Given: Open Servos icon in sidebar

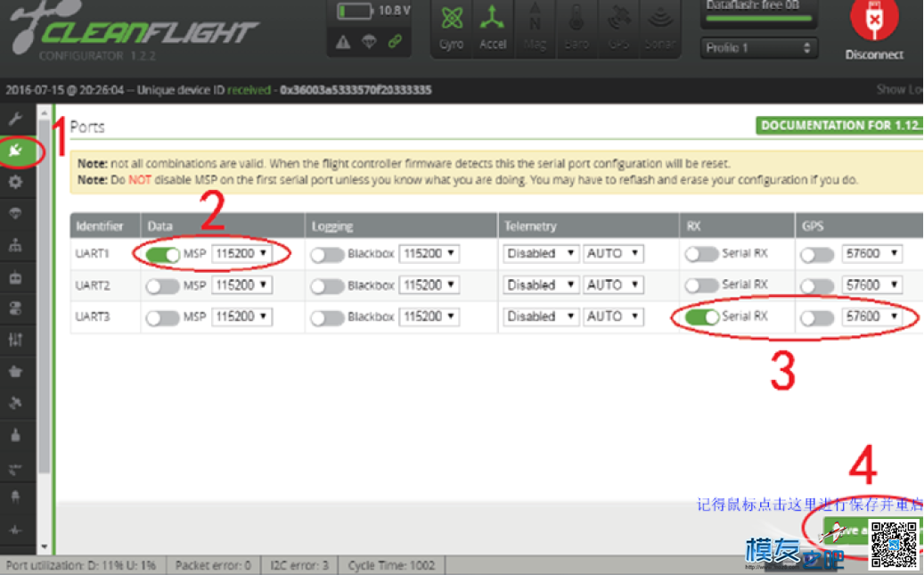Looking at the screenshot, I should (15, 372).
